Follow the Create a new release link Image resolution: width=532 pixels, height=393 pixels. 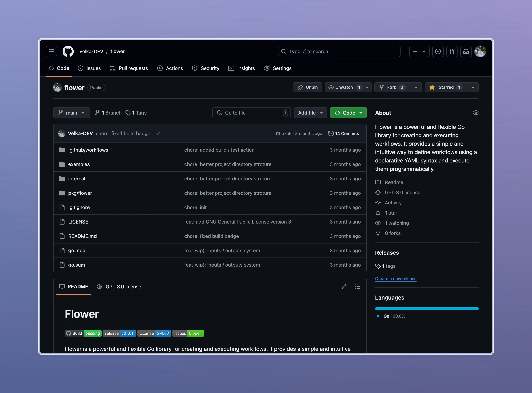coord(396,279)
